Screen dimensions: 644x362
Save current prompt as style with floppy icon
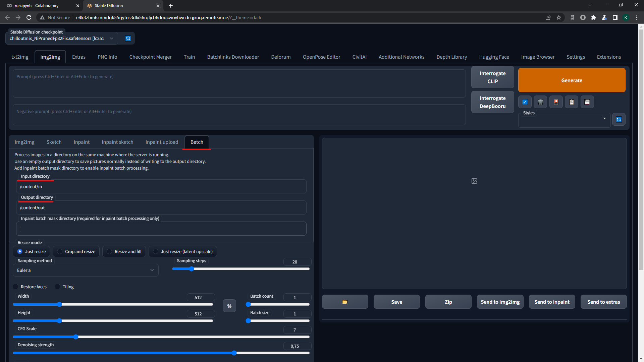[587, 102]
